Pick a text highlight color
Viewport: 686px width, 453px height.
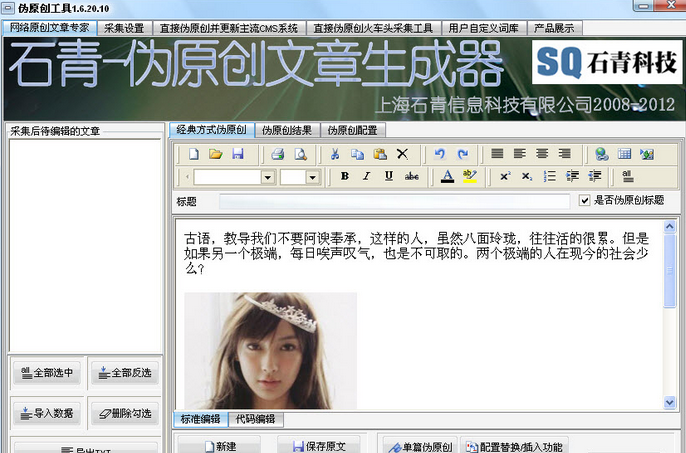coord(469,176)
